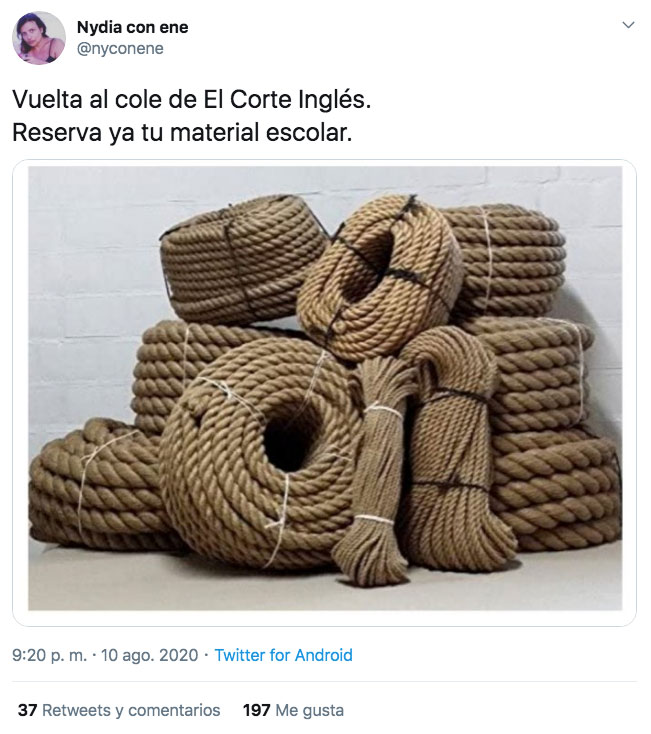651x734 pixels.
Task: Select the large front rope coil in photo
Action: click(262, 449)
